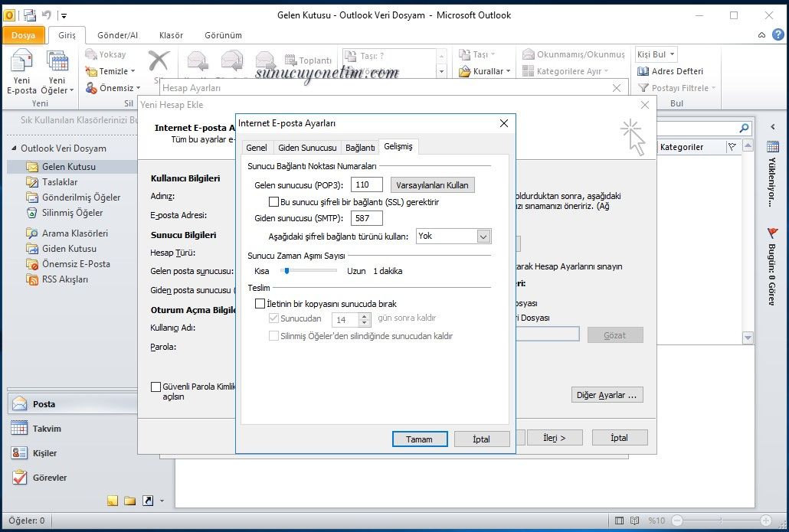Switch to Kişiler contacts view
This screenshot has width=789, height=532.
(x=73, y=453)
